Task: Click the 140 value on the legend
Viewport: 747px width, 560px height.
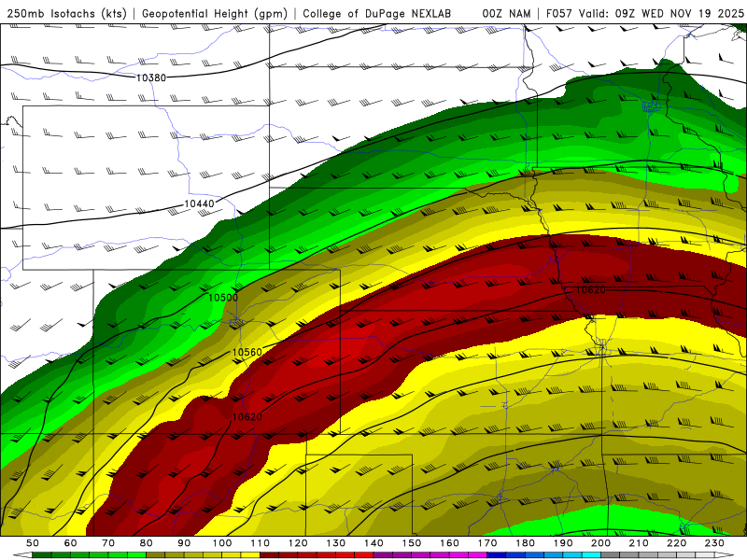Action: (374, 543)
